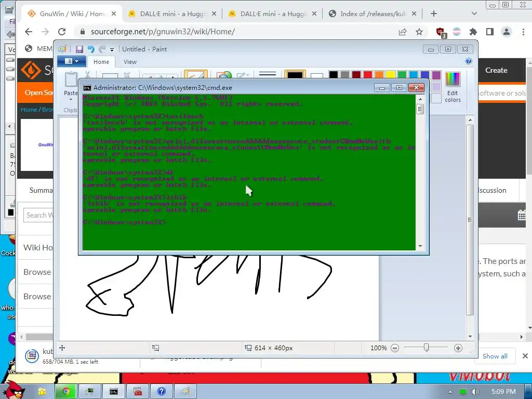This screenshot has height=399, width=532.
Task: Open Chrome from the taskbar
Action: [66, 392]
